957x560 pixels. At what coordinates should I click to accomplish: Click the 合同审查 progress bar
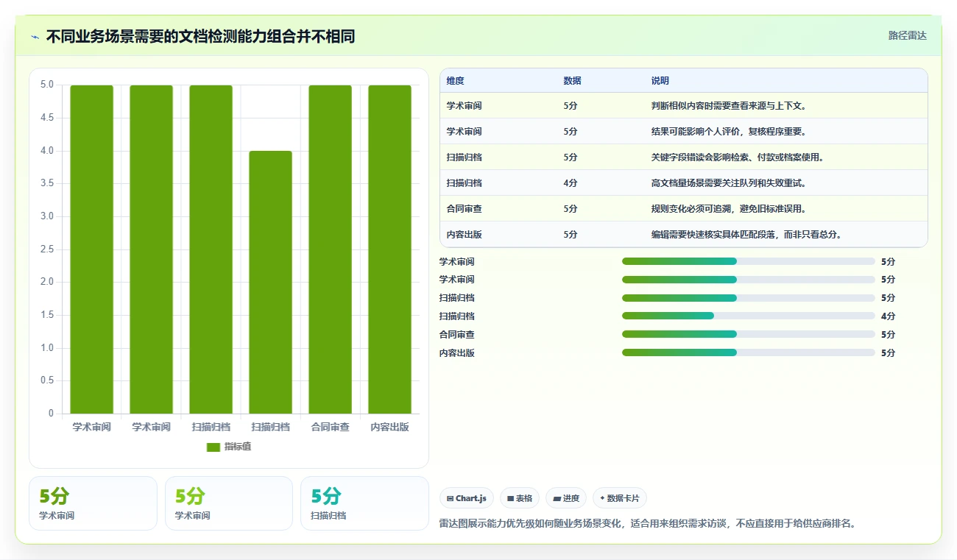pyautogui.click(x=748, y=334)
